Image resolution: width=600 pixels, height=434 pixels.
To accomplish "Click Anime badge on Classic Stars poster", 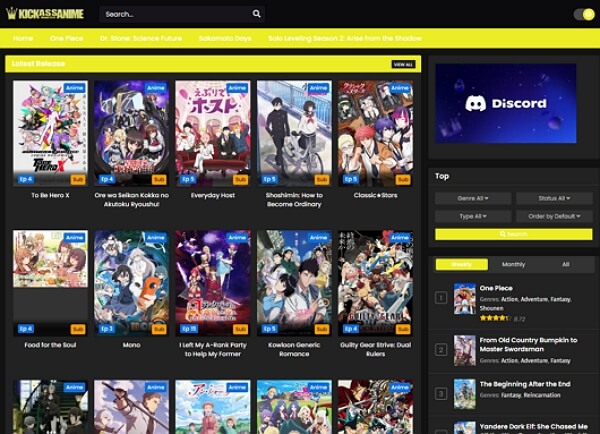I will pos(399,88).
